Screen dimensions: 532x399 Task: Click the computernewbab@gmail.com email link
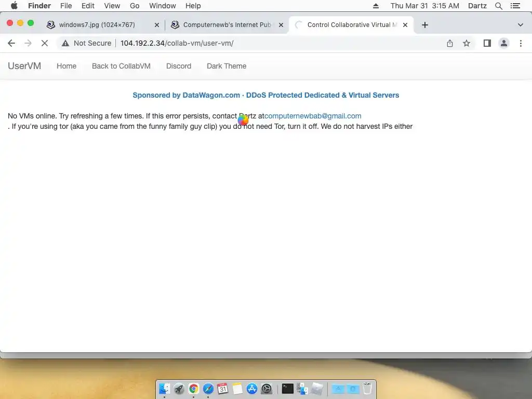pyautogui.click(x=313, y=116)
